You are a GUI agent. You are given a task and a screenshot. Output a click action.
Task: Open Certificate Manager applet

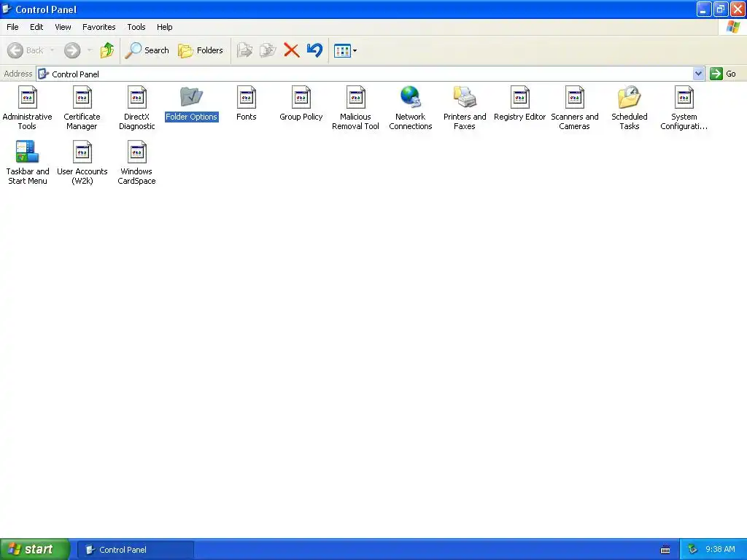tap(82, 97)
